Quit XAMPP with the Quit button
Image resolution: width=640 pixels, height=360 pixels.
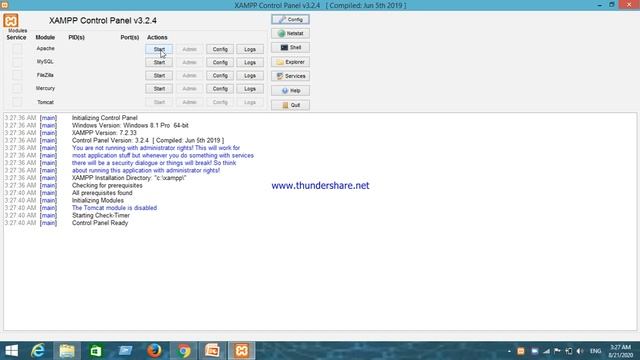click(290, 105)
